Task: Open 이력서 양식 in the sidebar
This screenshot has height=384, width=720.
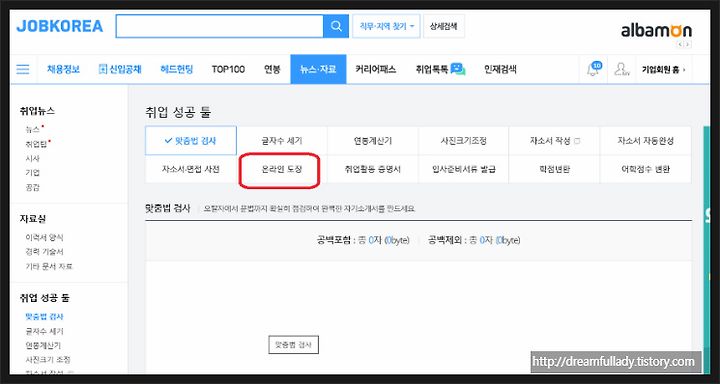Action: point(45,237)
